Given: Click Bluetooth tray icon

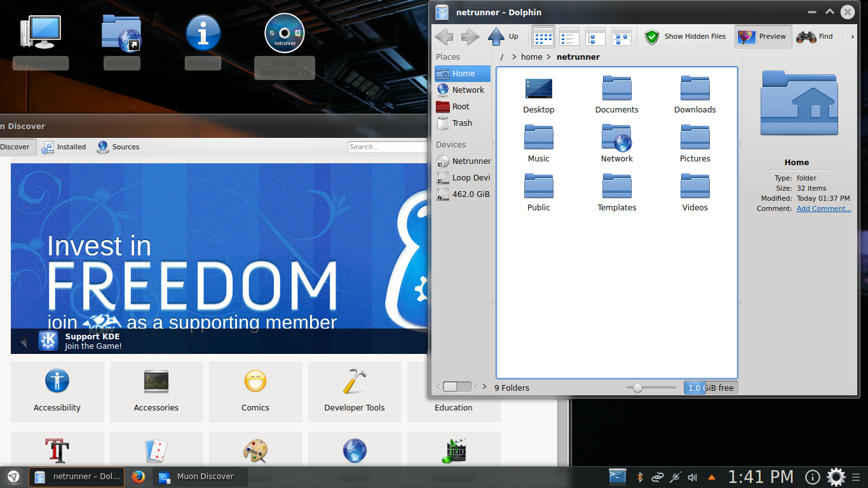Looking at the screenshot, I should [641, 477].
